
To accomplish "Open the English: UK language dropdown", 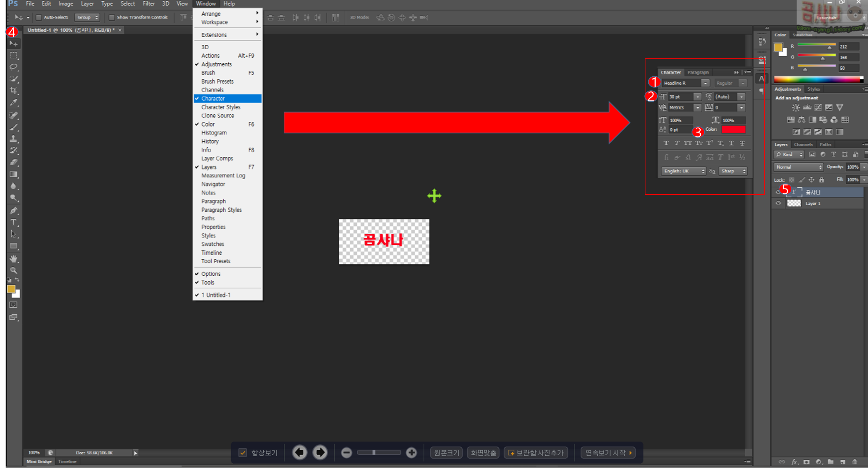I will pos(683,171).
